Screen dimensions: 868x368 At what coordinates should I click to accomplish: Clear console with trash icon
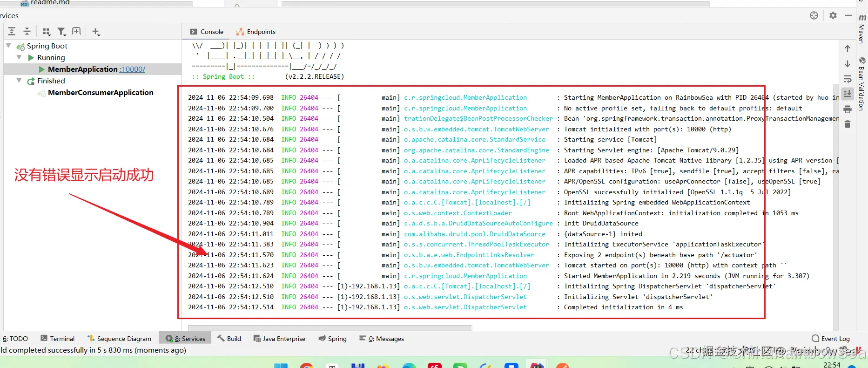[848, 124]
